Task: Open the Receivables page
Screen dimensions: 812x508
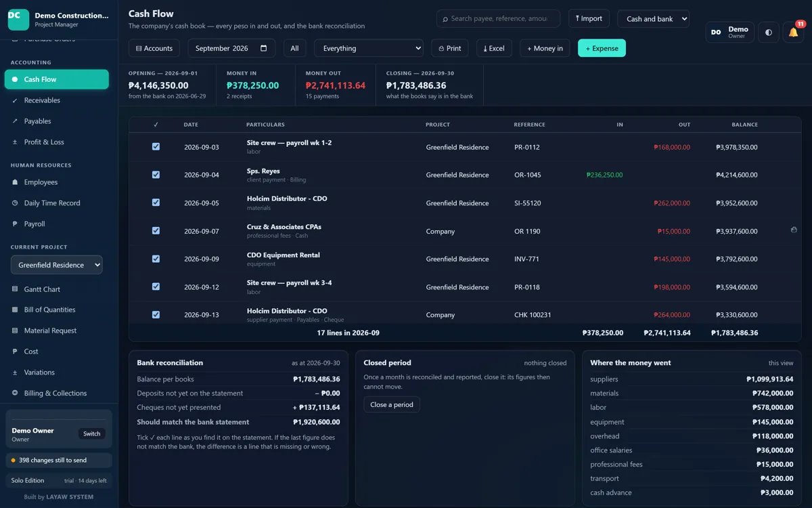Action: pos(57,100)
